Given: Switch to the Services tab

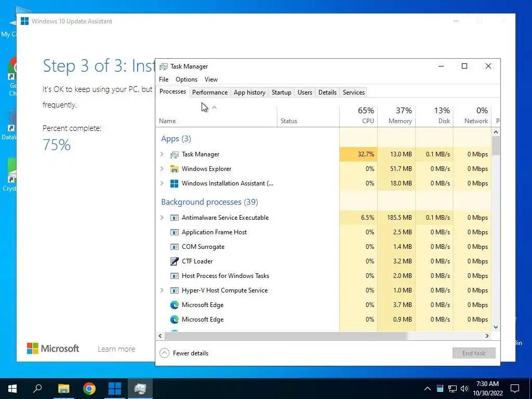Looking at the screenshot, I should (x=353, y=92).
